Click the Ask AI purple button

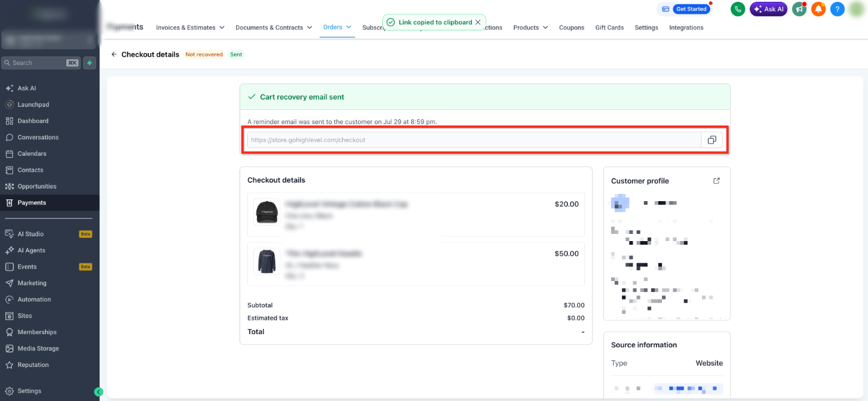[x=768, y=9]
